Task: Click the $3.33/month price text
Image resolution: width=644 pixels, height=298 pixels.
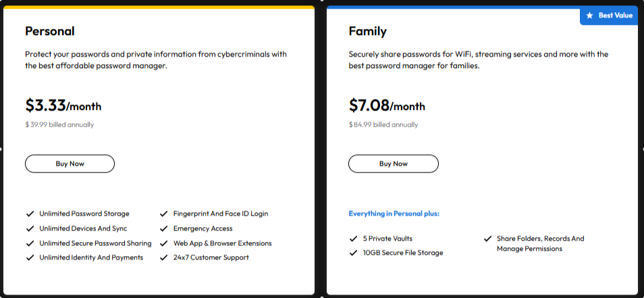Action: pyautogui.click(x=63, y=106)
